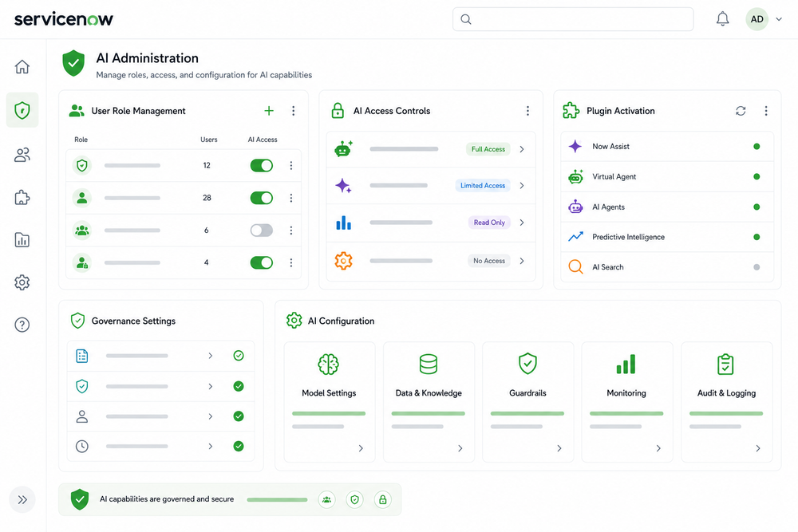Open the bar chart Reports sidebar icon
The height and width of the screenshot is (532, 798).
(22, 239)
